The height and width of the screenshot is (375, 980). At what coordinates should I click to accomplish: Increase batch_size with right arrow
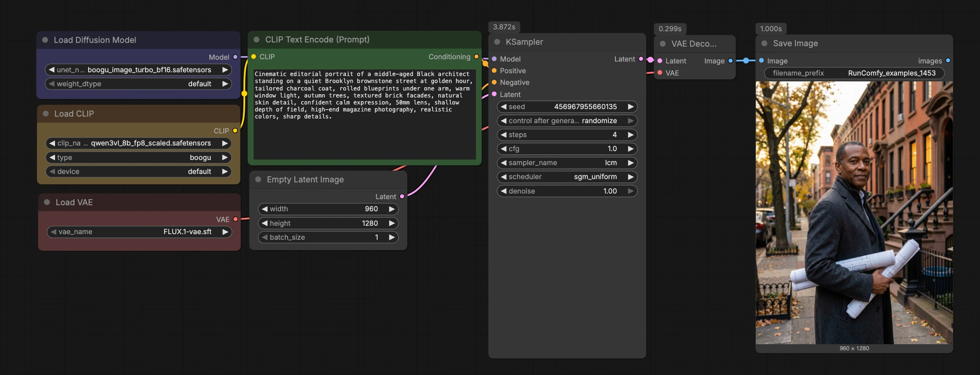click(x=392, y=237)
